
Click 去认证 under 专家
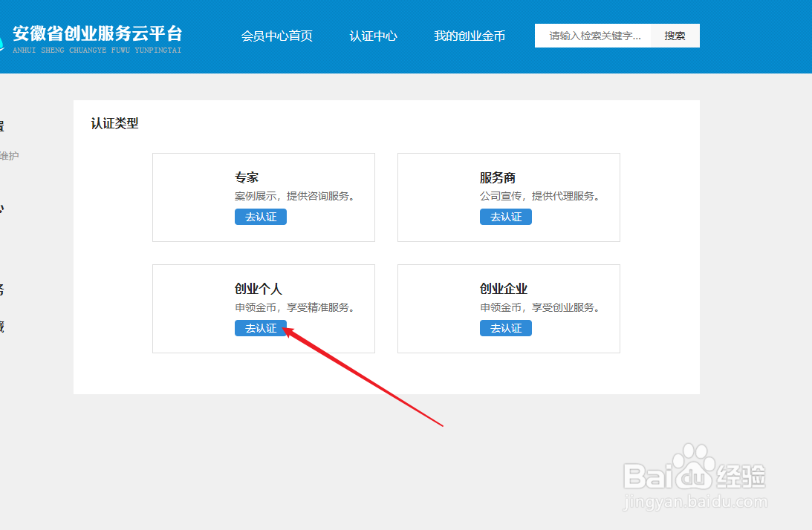click(261, 217)
